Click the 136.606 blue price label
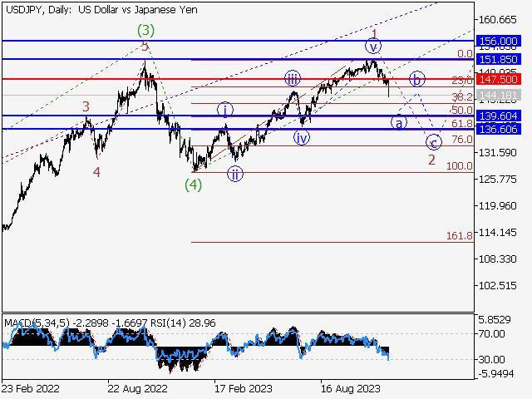The image size is (532, 399). [x=498, y=129]
